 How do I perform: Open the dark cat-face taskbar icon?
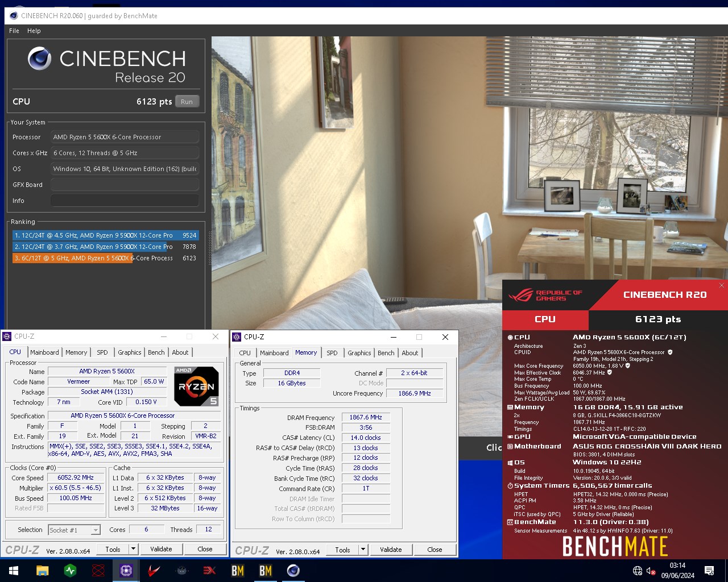182,571
